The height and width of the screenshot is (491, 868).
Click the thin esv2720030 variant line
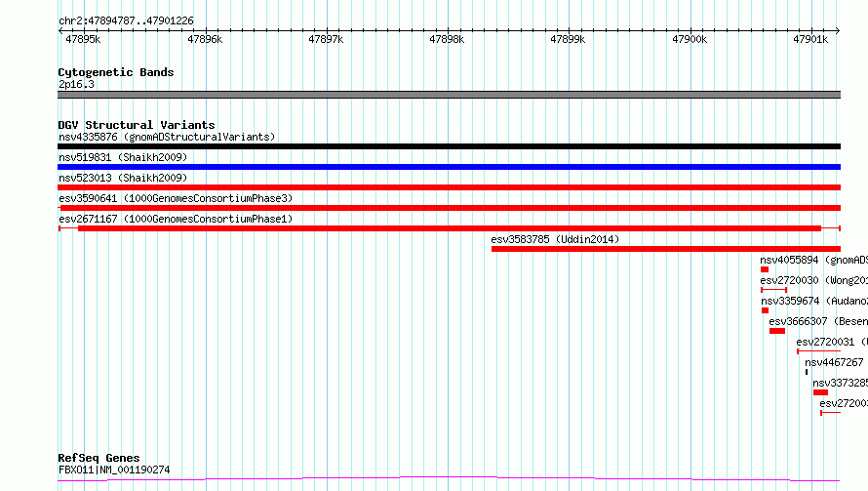(774, 290)
